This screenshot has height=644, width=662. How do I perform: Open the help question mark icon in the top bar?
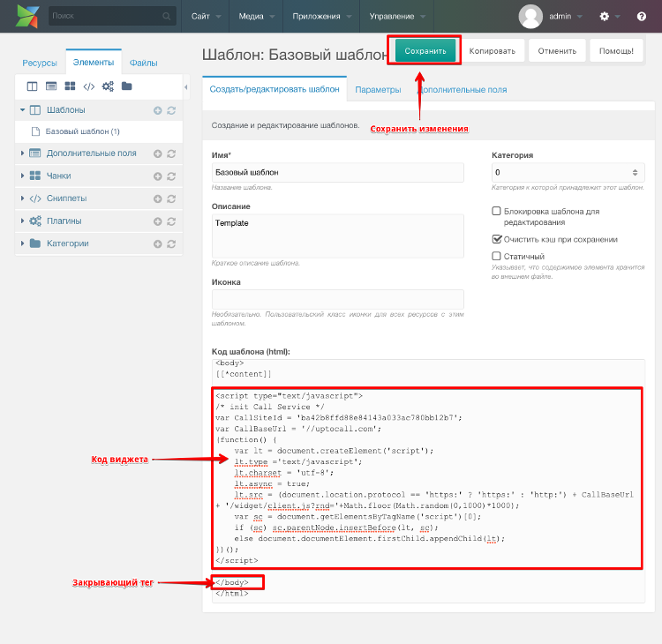641,17
